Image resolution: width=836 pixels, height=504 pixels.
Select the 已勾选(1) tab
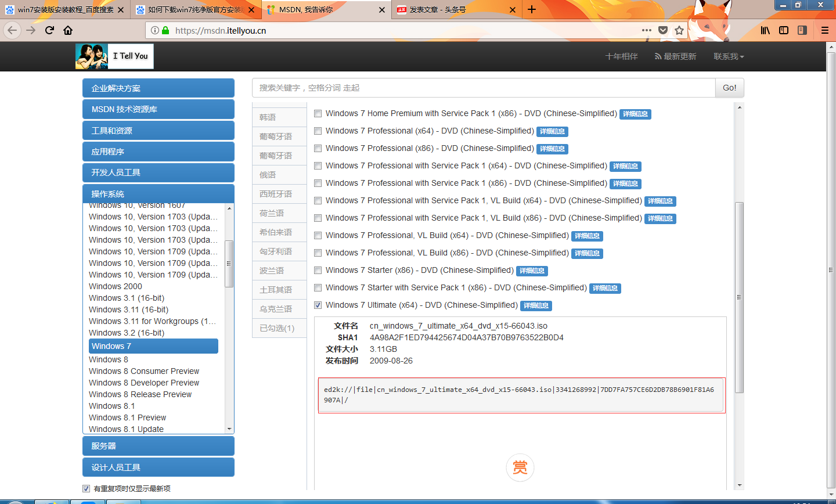click(279, 328)
